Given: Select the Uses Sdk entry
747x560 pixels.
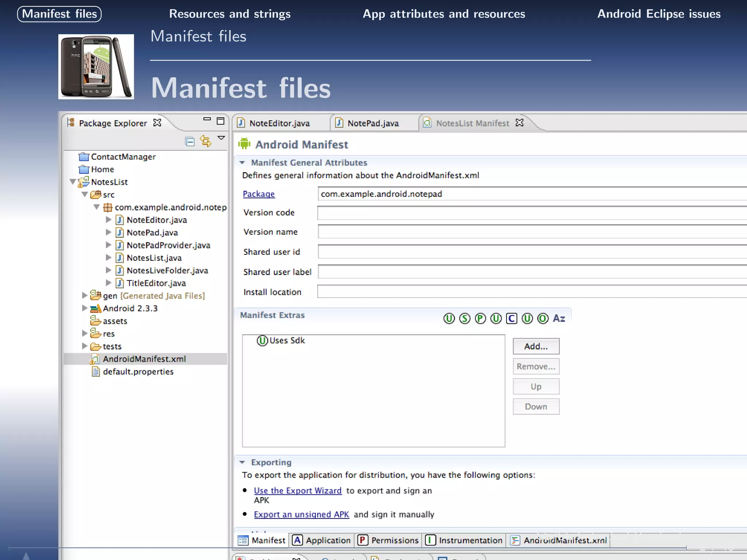Looking at the screenshot, I should tap(287, 341).
